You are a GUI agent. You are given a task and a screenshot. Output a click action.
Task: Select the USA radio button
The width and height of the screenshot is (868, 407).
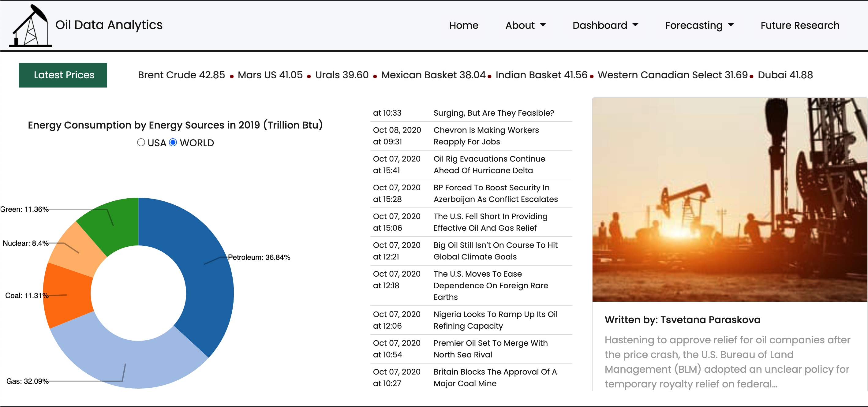pyautogui.click(x=141, y=143)
